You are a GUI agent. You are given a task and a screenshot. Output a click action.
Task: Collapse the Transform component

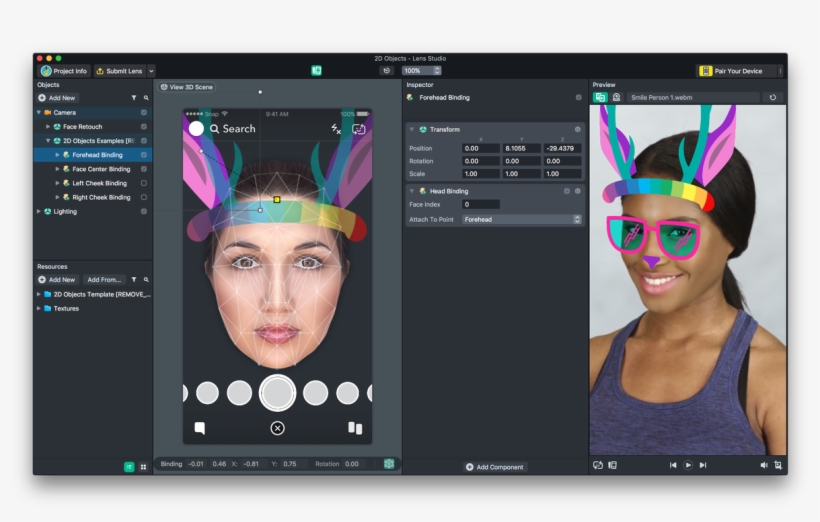click(412, 129)
